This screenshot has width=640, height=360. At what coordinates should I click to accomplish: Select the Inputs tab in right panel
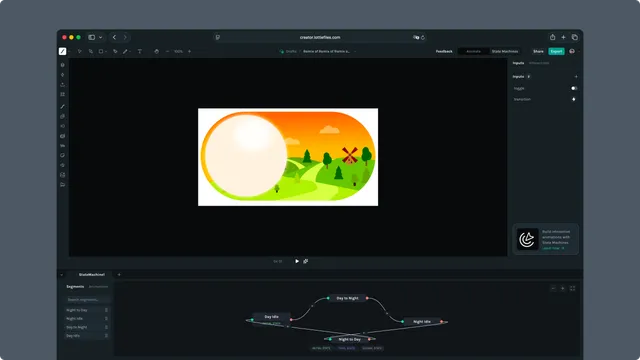pos(518,63)
